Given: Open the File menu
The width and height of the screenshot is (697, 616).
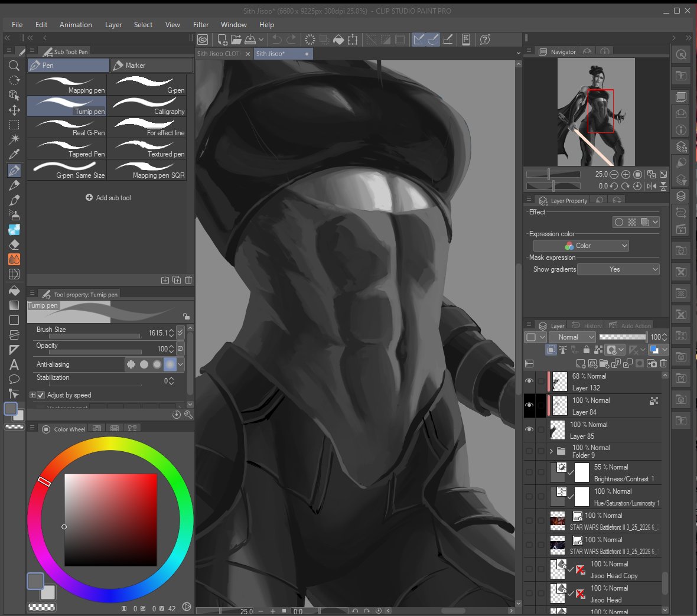Looking at the screenshot, I should click(x=17, y=25).
